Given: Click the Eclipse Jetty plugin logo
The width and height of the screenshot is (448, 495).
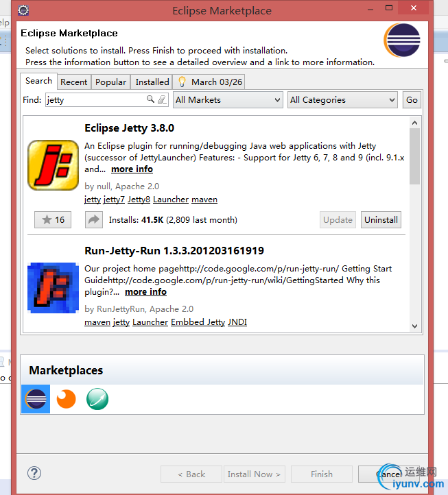Looking at the screenshot, I should [53, 165].
